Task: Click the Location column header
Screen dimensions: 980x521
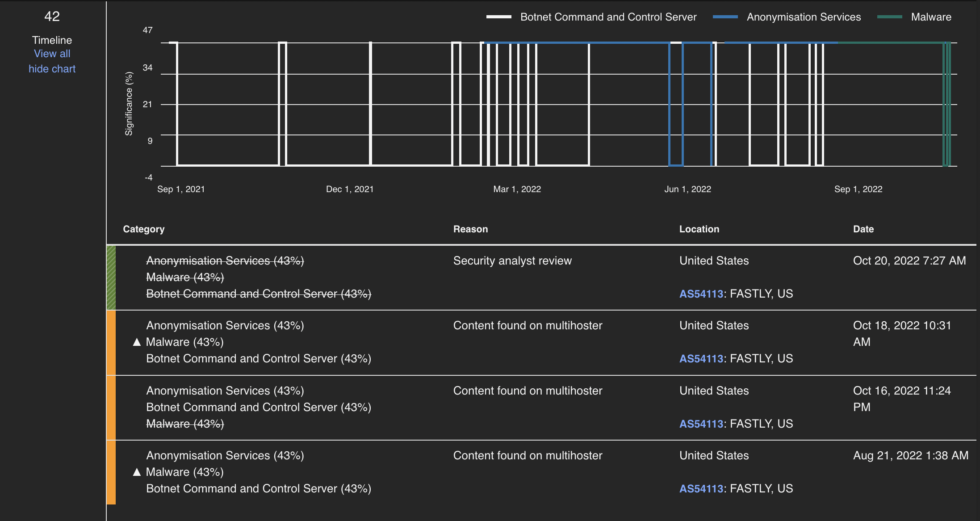Action: pyautogui.click(x=699, y=229)
